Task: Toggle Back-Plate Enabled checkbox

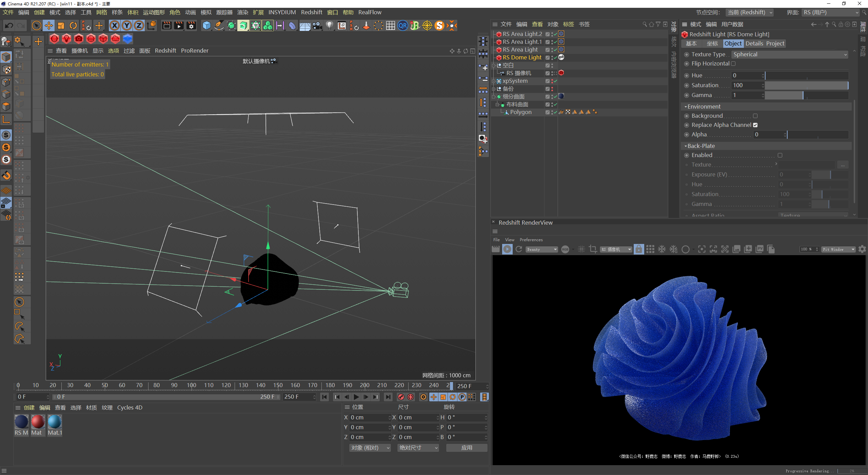Action: tap(780, 155)
